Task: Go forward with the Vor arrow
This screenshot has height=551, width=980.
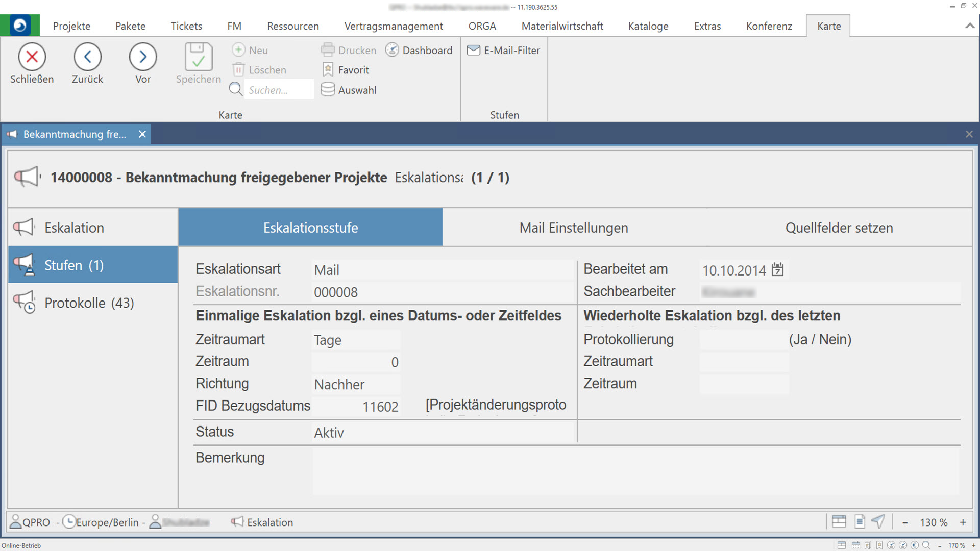Action: click(x=143, y=57)
